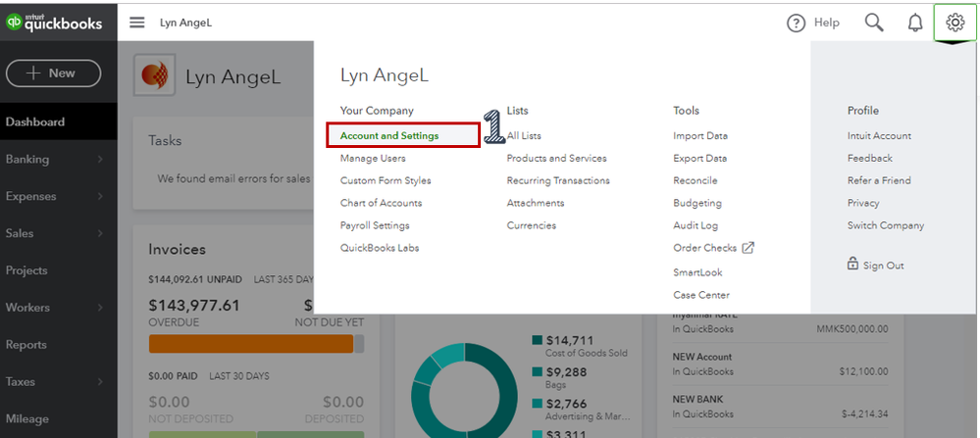Image resolution: width=980 pixels, height=438 pixels.
Task: Open Dashboard in the sidebar
Action: pos(59,122)
